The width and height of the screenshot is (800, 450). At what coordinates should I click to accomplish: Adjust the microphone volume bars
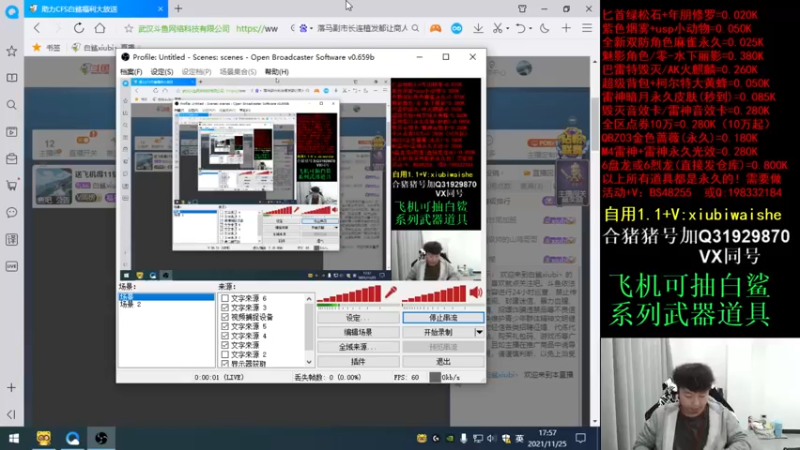pyautogui.click(x=349, y=294)
